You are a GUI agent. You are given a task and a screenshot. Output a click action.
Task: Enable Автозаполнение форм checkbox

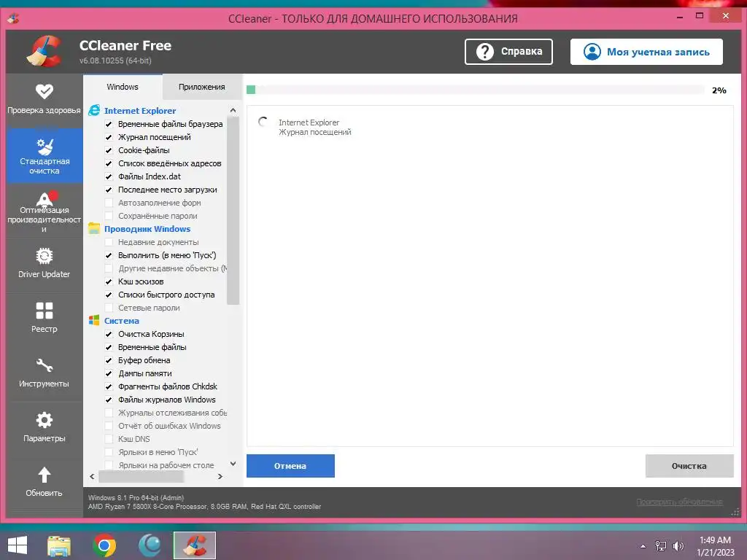point(109,203)
